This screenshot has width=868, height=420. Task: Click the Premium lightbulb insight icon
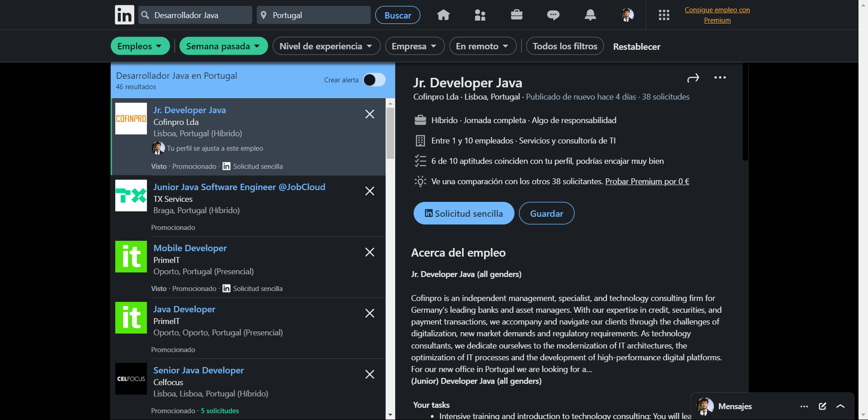(x=420, y=181)
